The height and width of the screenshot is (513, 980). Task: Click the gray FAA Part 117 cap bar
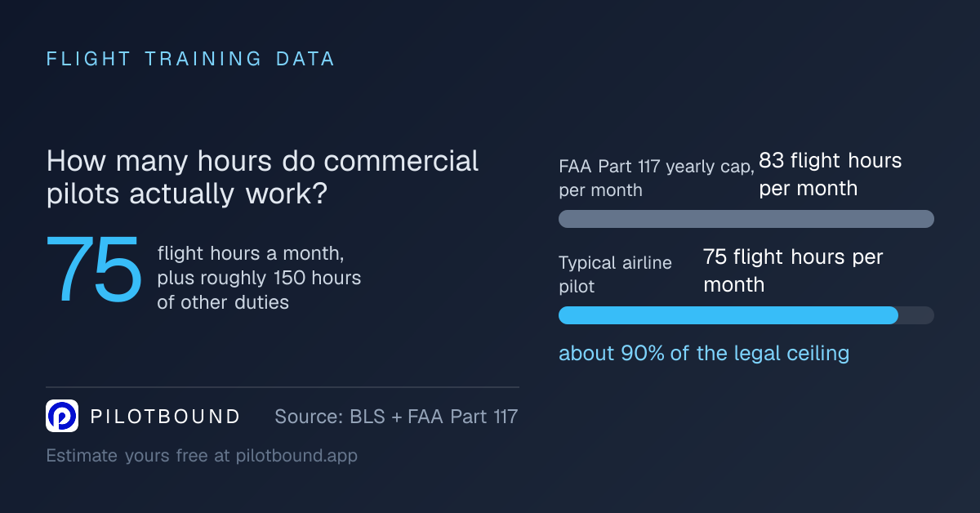coord(746,219)
